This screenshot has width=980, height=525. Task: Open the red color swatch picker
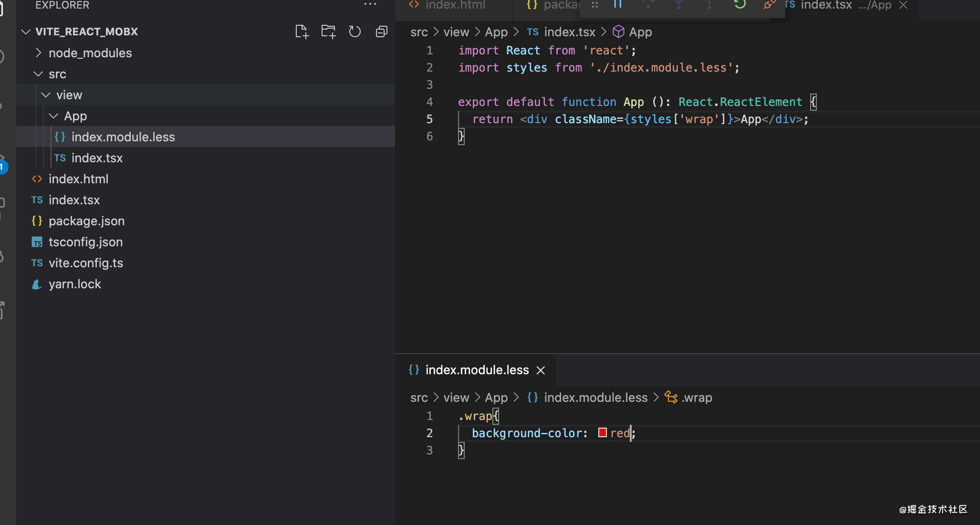pos(602,432)
